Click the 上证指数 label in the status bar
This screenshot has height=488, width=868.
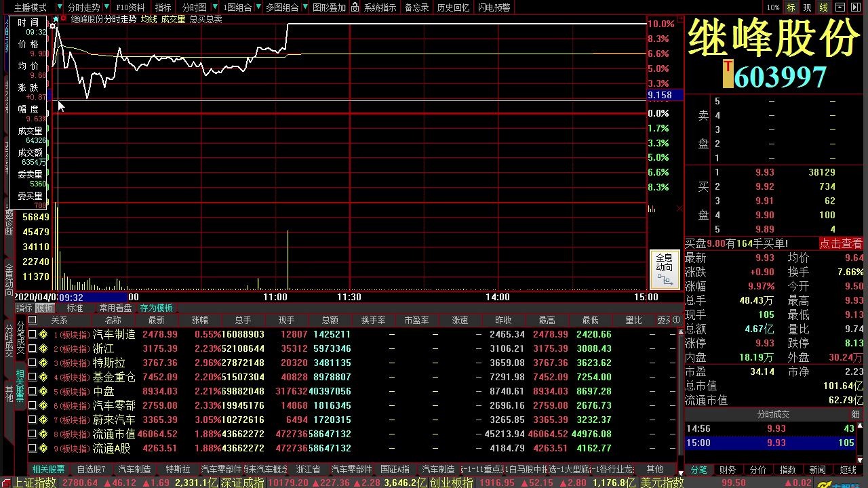35,483
